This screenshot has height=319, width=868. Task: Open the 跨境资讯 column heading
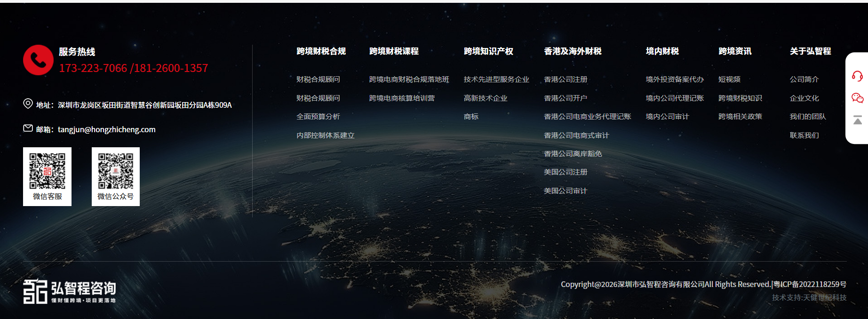coord(735,51)
